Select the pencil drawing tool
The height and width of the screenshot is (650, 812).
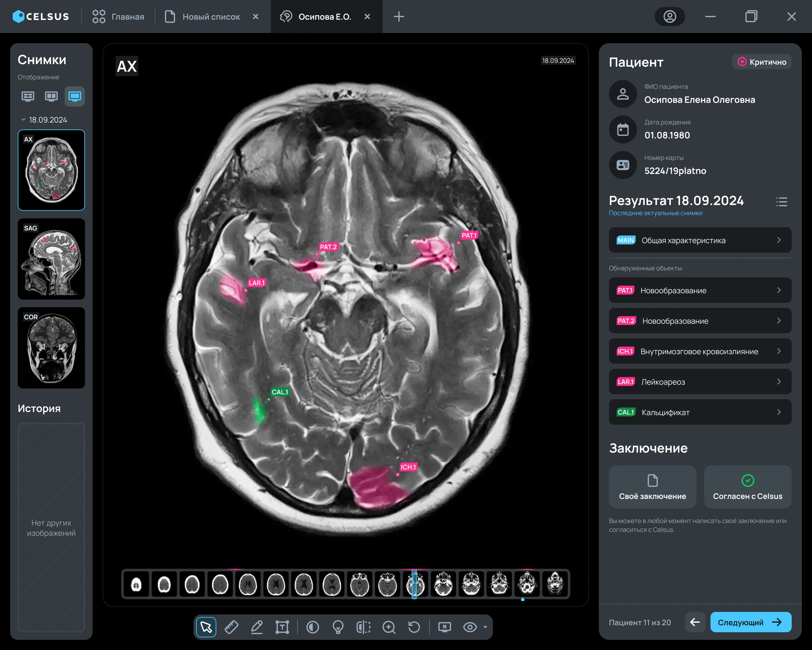pos(257,627)
